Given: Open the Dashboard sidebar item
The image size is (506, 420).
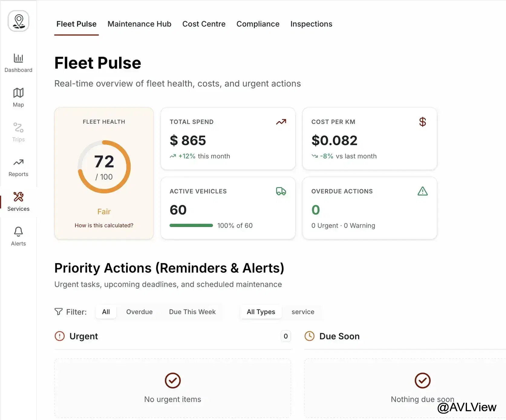Looking at the screenshot, I should point(18,63).
